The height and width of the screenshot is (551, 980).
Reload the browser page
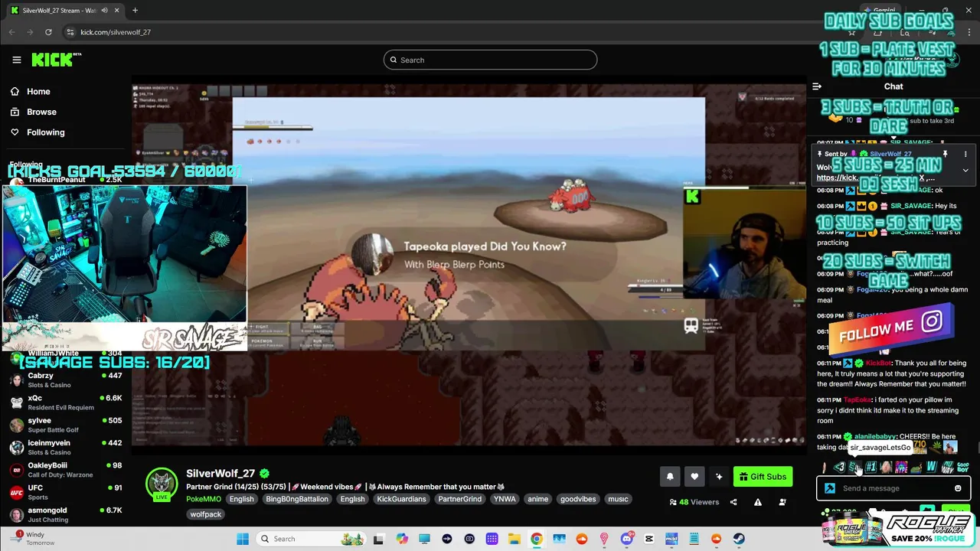click(x=48, y=32)
